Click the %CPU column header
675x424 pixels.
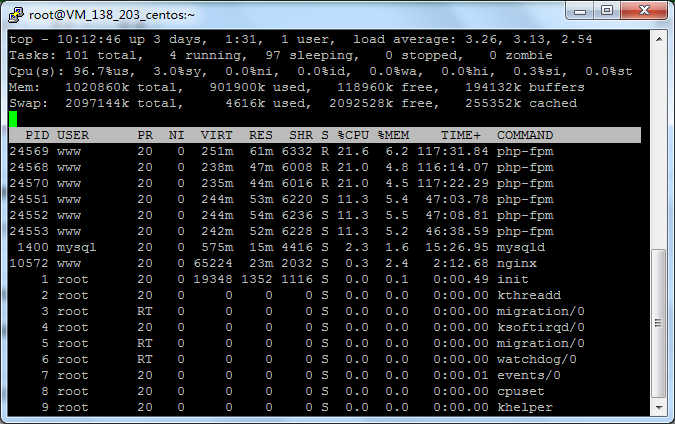[x=351, y=135]
